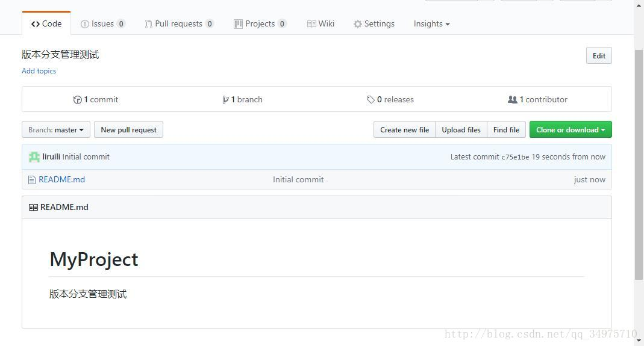Viewport: 644px width, 346px height.
Task: Click the releases tag icon
Action: click(x=370, y=100)
